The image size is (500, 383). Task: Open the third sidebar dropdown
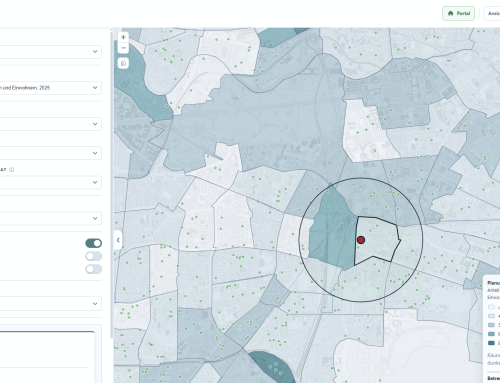tap(50, 124)
